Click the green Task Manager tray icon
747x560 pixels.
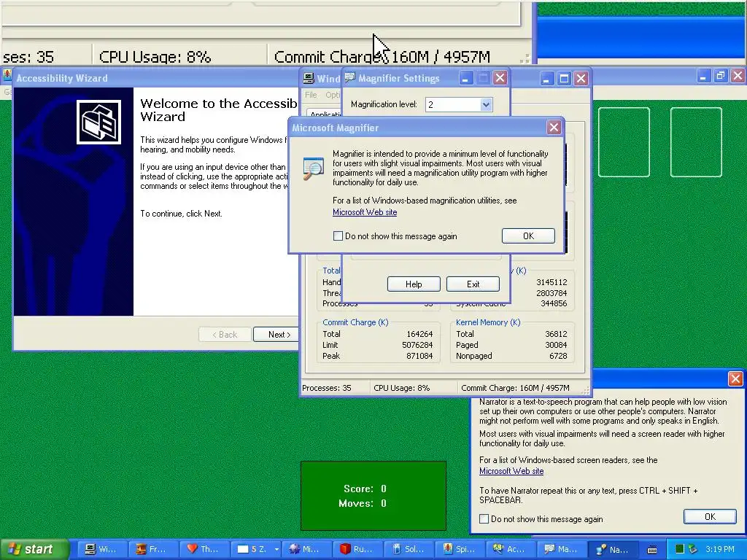click(x=680, y=549)
